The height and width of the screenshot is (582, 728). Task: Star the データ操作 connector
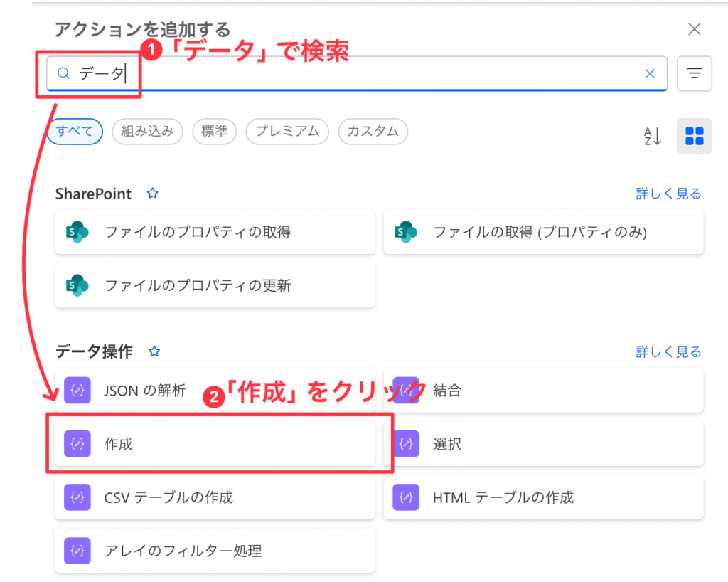154,351
